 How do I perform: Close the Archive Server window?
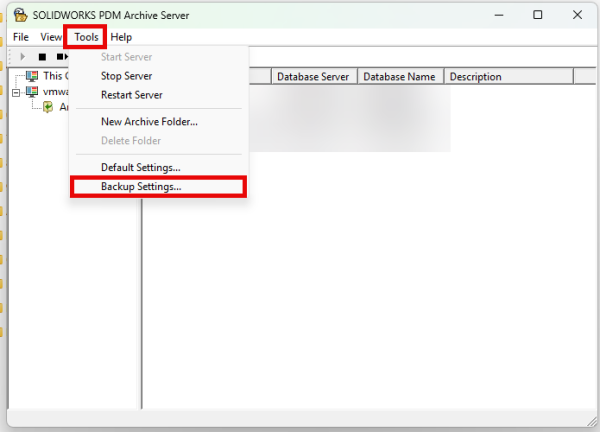pos(577,15)
